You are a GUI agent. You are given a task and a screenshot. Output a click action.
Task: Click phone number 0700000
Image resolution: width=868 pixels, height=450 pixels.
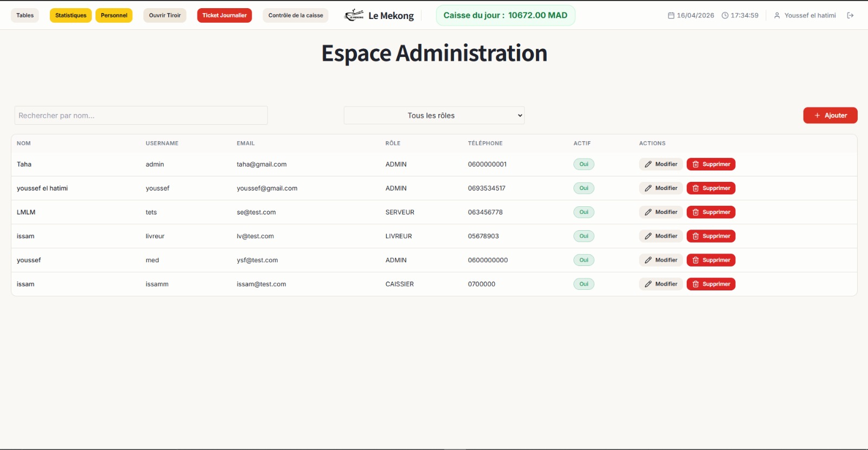click(482, 284)
